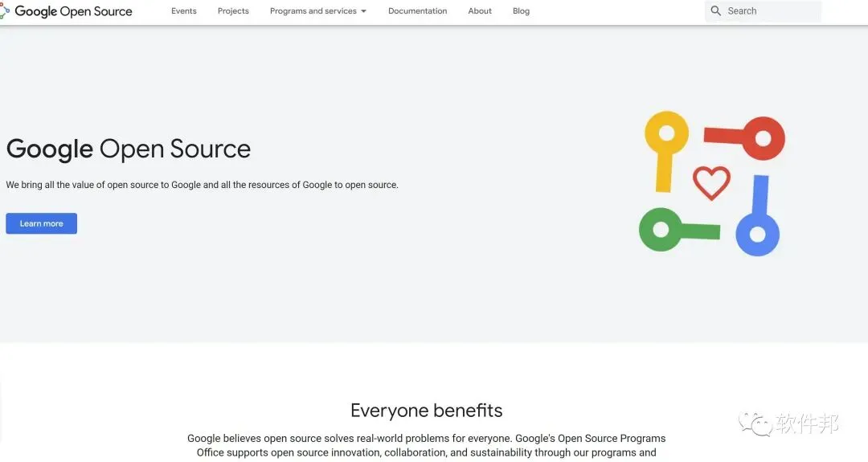Click the search magnifier icon

[716, 10]
